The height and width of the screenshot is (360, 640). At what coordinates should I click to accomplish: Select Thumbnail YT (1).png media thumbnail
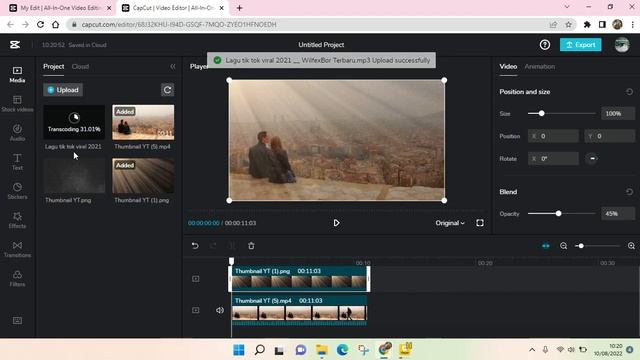coord(143,176)
